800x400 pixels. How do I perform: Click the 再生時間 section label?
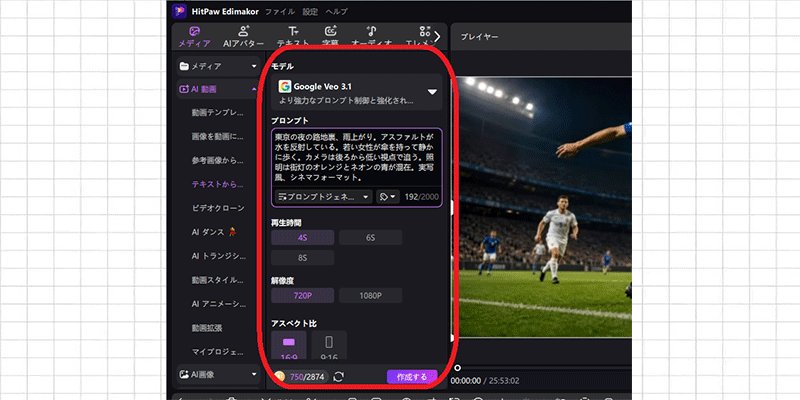click(x=286, y=223)
